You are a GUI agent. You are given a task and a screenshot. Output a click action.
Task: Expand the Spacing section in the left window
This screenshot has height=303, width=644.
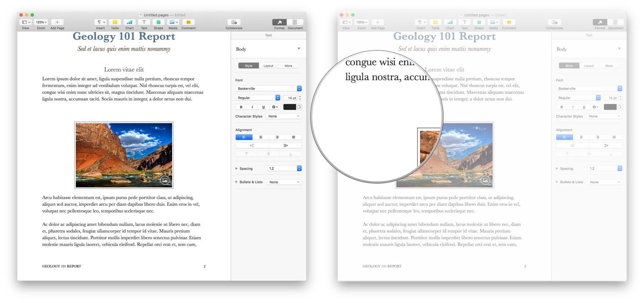coord(237,169)
